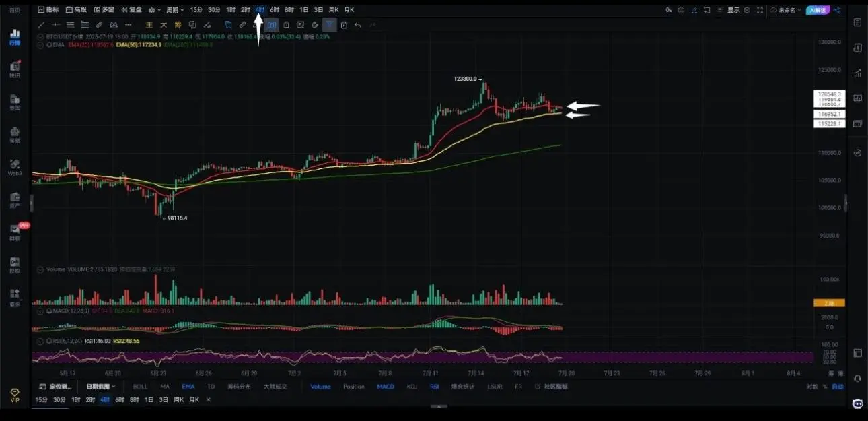Switch to the 1日 timeframe in top bar
The image size is (868, 421).
click(303, 10)
